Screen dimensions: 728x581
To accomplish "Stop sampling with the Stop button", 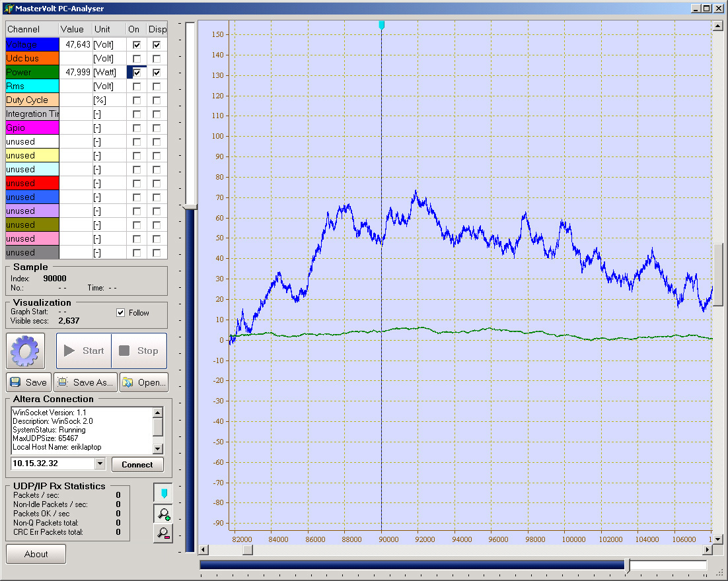I will pos(139,351).
